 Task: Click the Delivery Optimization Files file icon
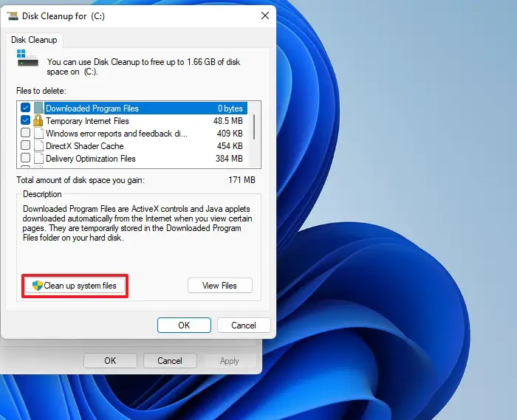tap(38, 158)
